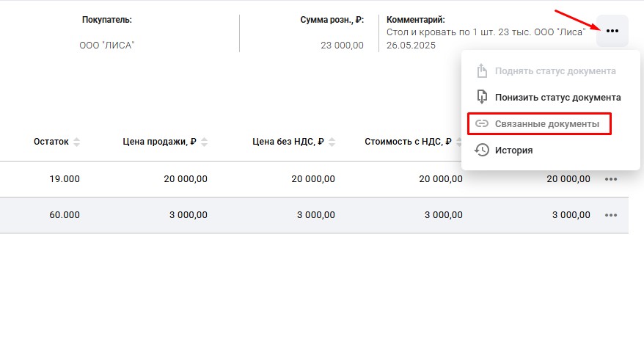Click the lower document status icon
The height and width of the screenshot is (348, 644).
(482, 97)
